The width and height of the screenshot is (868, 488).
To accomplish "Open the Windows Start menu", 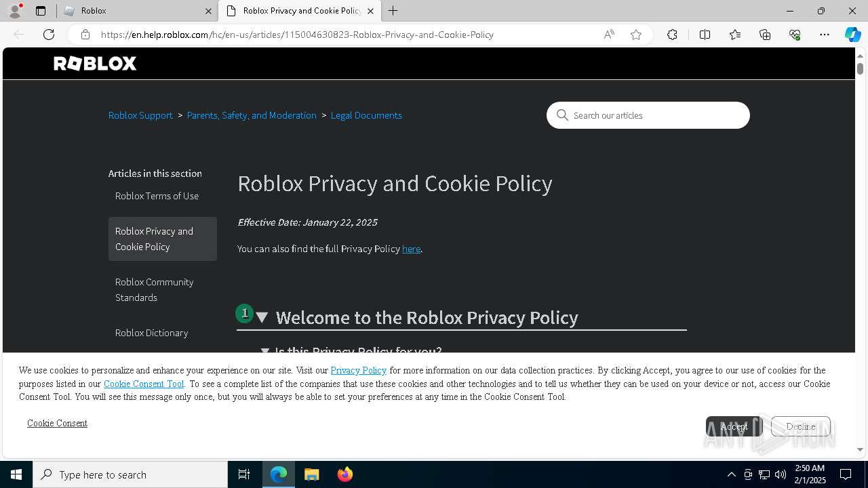I will click(x=16, y=474).
